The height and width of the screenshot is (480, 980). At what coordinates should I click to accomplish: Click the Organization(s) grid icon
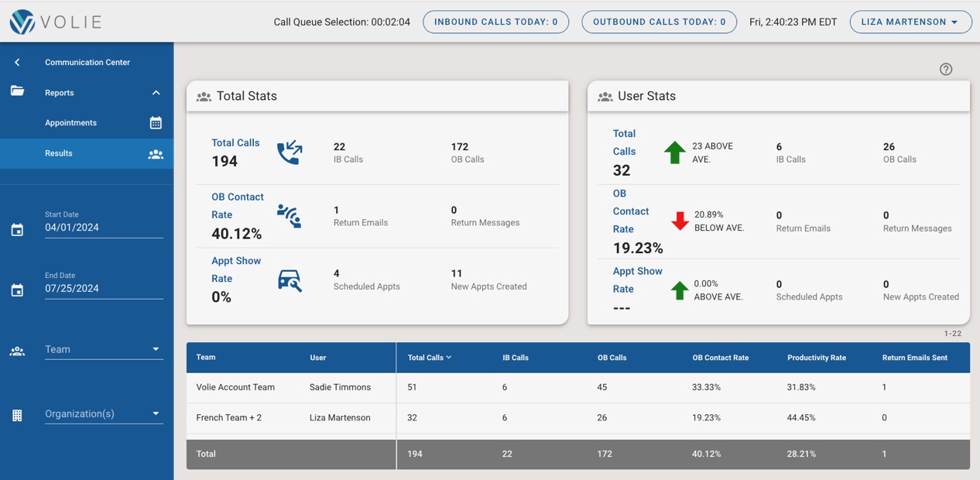point(17,415)
